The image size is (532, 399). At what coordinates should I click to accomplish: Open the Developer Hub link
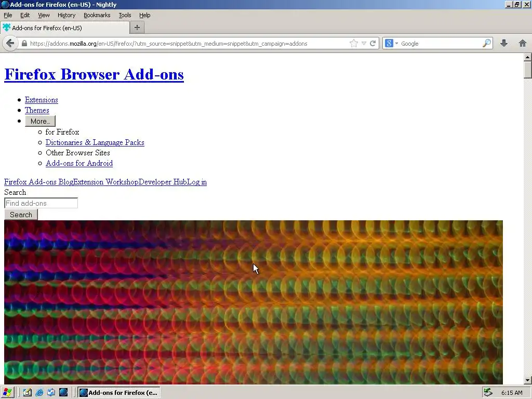[x=162, y=182]
